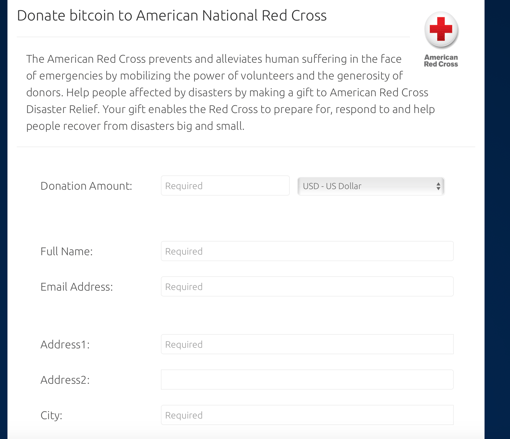Focus the Donation Amount input field
Viewport: 510px width, 439px height.
225,186
